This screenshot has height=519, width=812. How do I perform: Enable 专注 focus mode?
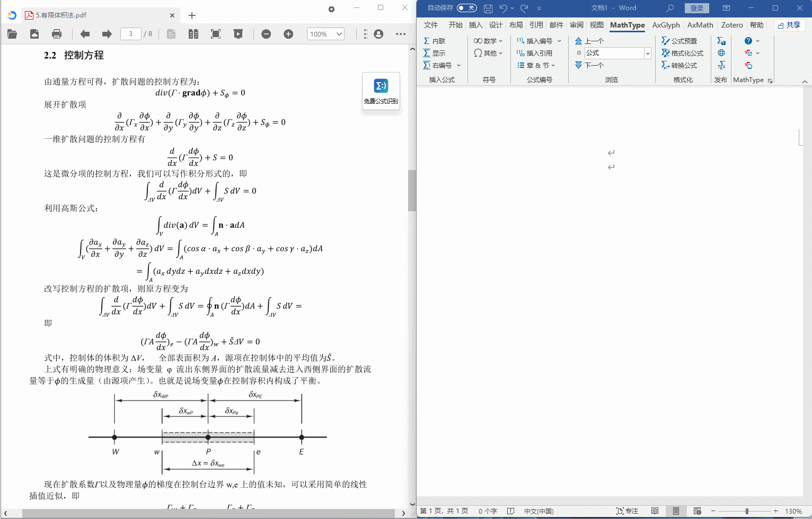628,511
